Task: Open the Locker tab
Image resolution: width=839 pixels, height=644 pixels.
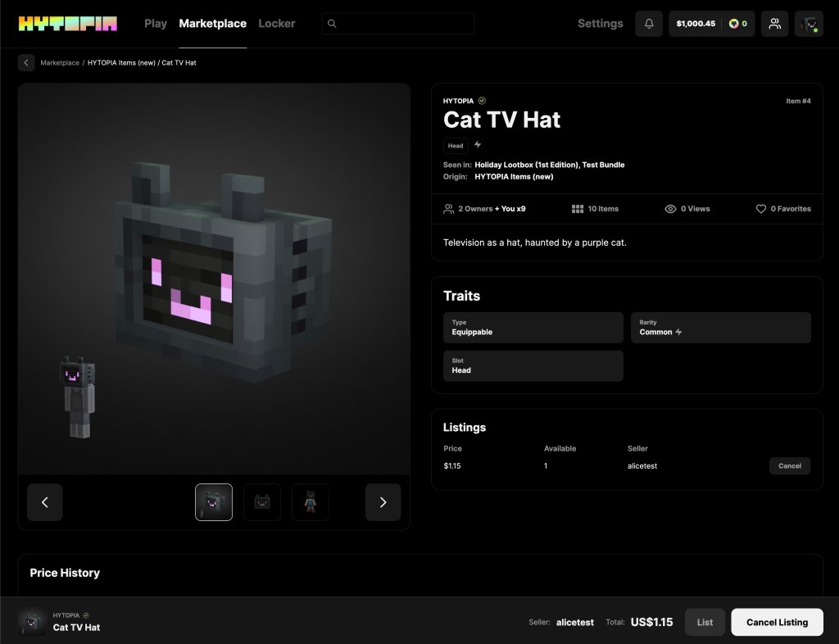Action: 276,24
